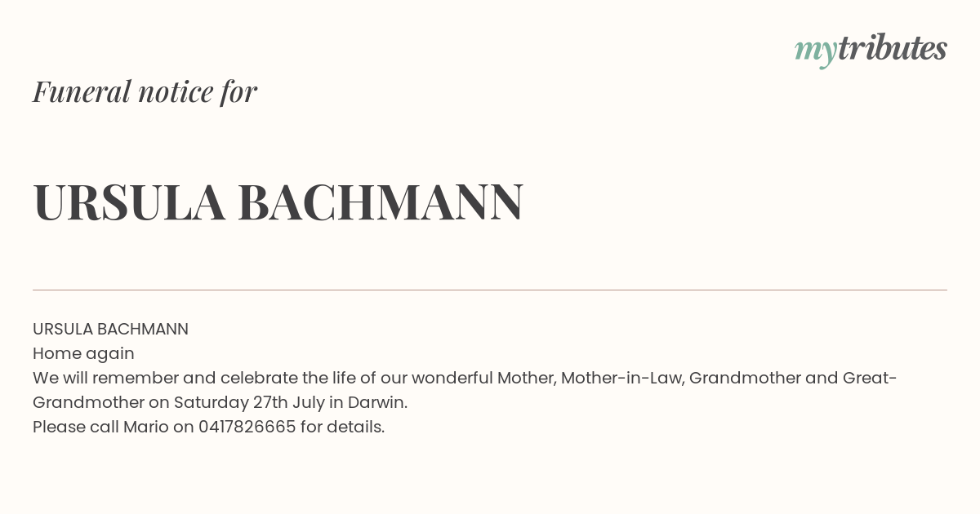Click the "for details." text

(x=342, y=427)
